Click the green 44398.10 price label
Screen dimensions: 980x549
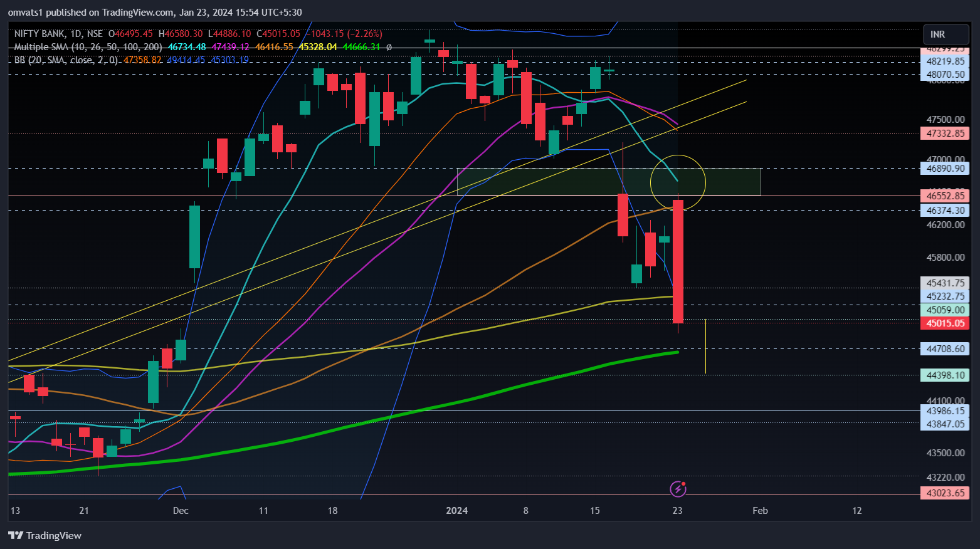[x=945, y=375]
